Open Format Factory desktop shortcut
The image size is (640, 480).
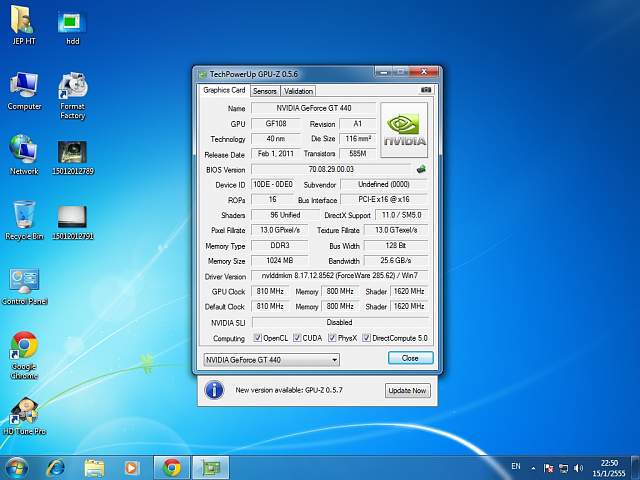tap(72, 89)
